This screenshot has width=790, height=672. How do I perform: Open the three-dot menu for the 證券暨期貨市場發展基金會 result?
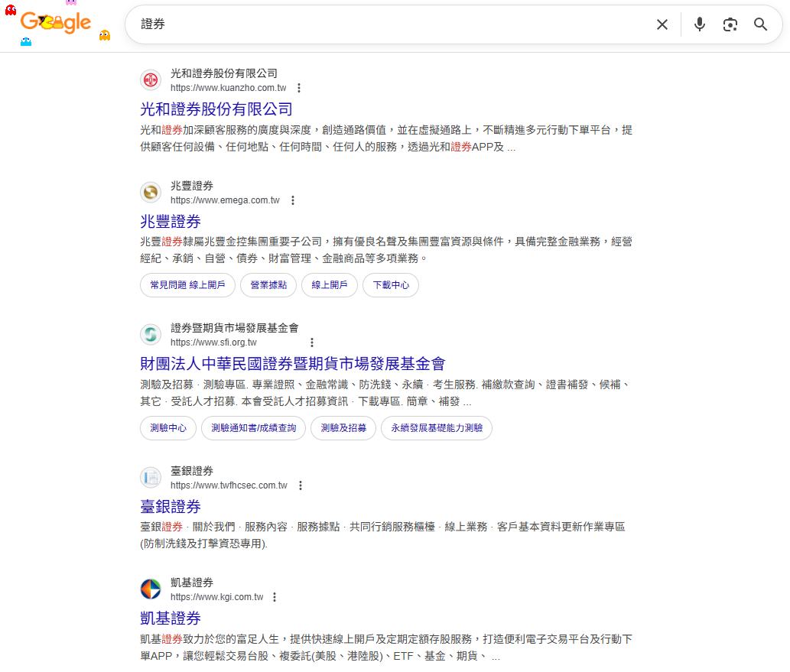point(312,342)
